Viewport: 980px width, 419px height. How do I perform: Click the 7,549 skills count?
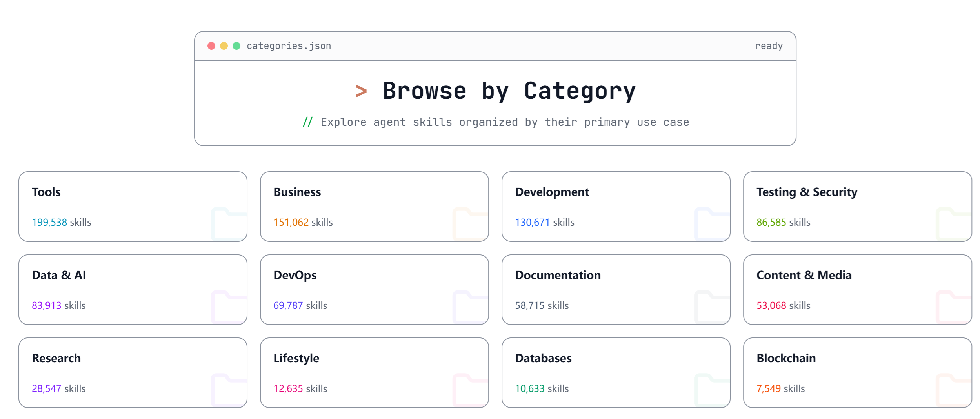pos(781,388)
